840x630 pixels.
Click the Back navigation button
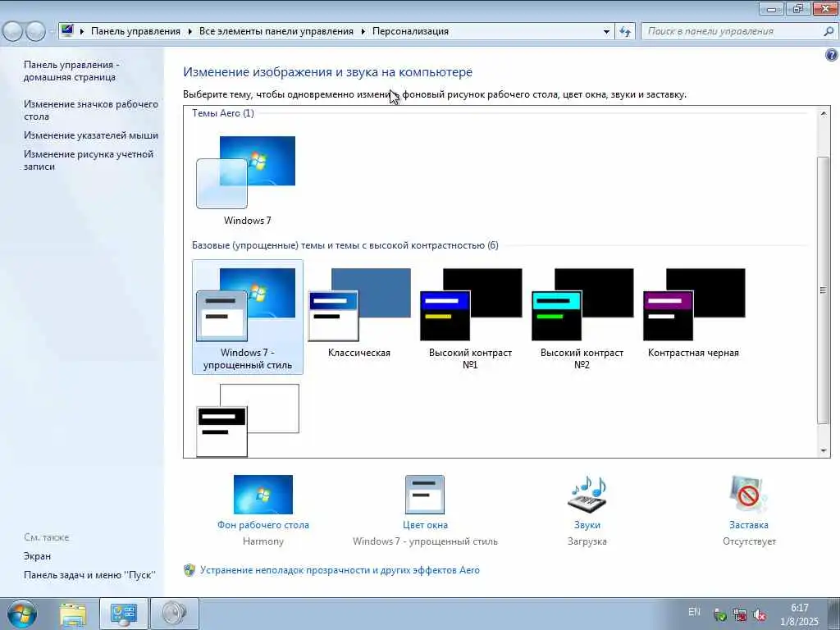pos(12,31)
